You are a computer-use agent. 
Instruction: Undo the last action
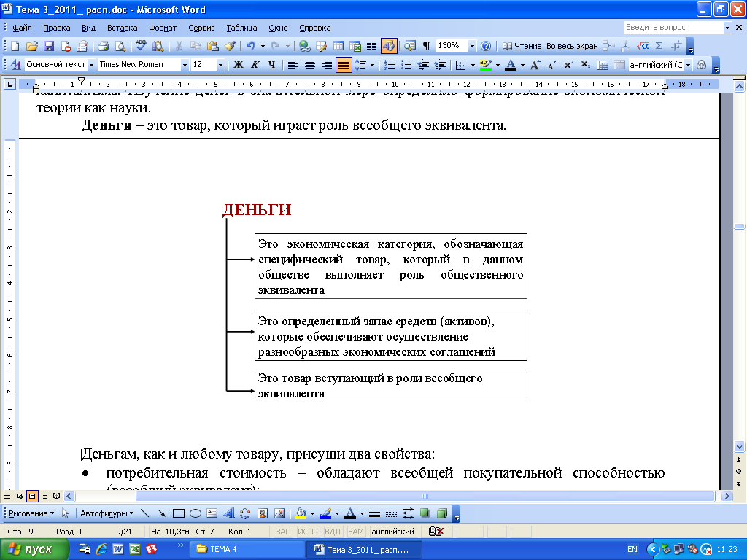[250, 46]
